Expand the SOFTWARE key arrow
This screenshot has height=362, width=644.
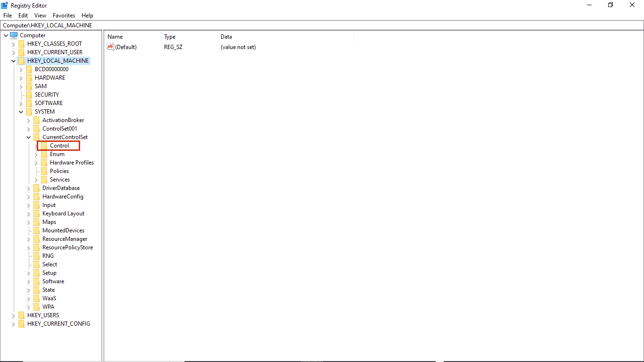21,103
